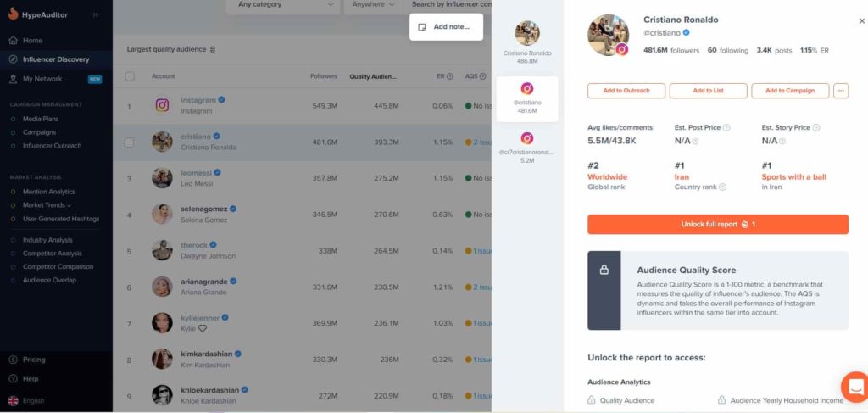
Task: Open the Iran country rank link
Action: 682,177
